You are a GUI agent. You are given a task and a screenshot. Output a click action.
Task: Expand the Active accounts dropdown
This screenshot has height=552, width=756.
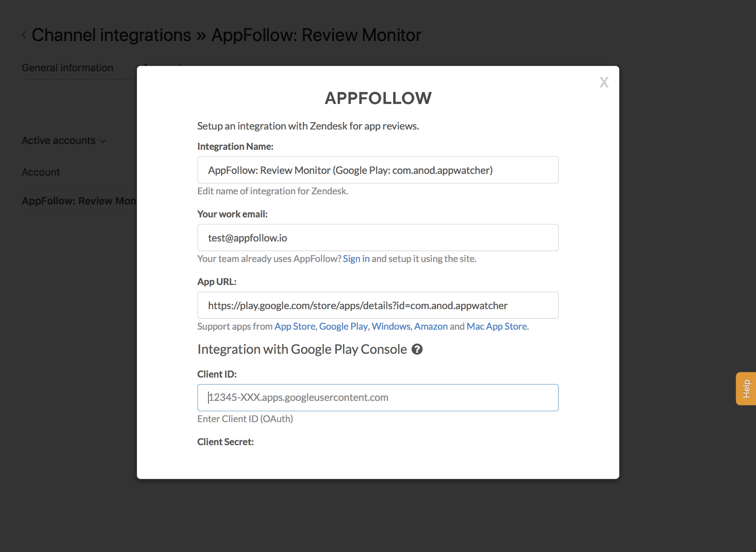(x=64, y=141)
